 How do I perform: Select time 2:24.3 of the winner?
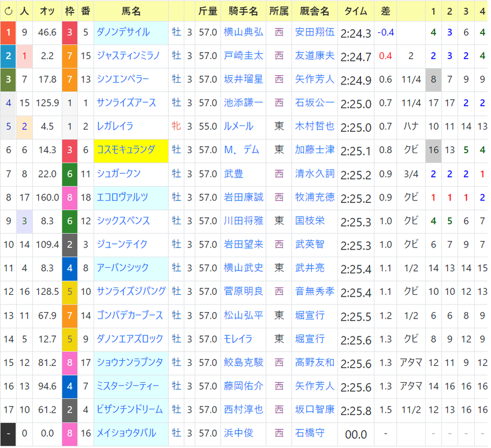356,33
